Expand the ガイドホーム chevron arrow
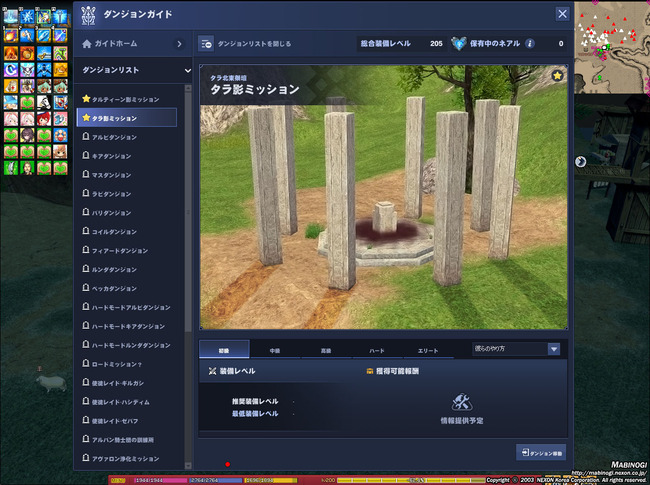This screenshot has height=485, width=650. 179,44
